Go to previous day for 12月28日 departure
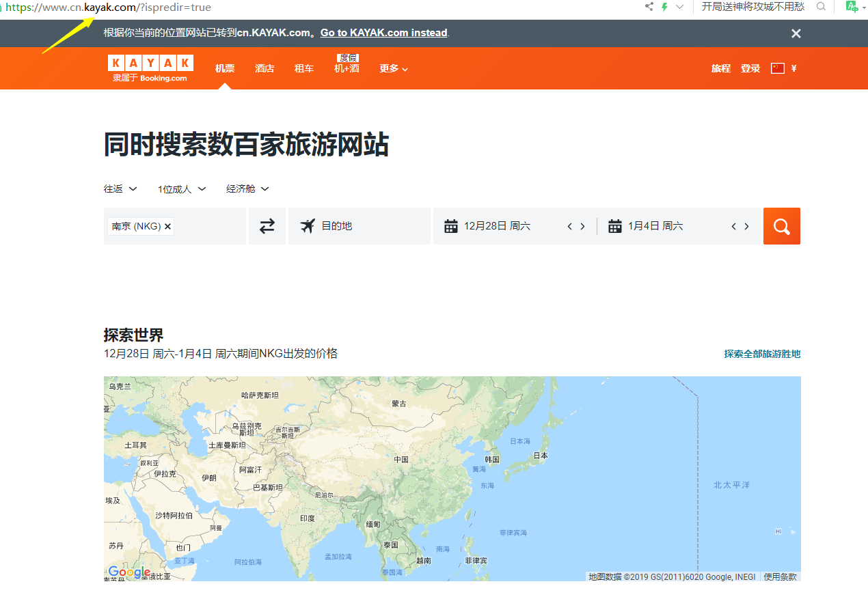The image size is (868, 599). click(x=569, y=227)
